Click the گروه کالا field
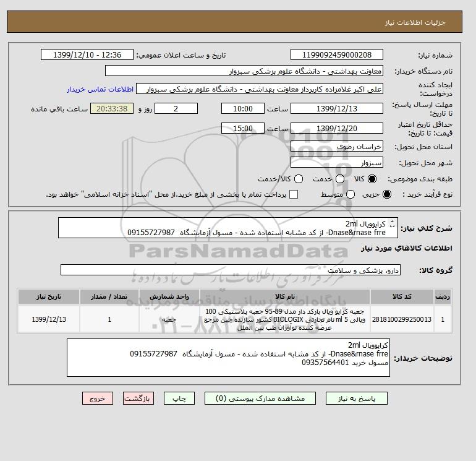The image size is (476, 461). (231, 270)
